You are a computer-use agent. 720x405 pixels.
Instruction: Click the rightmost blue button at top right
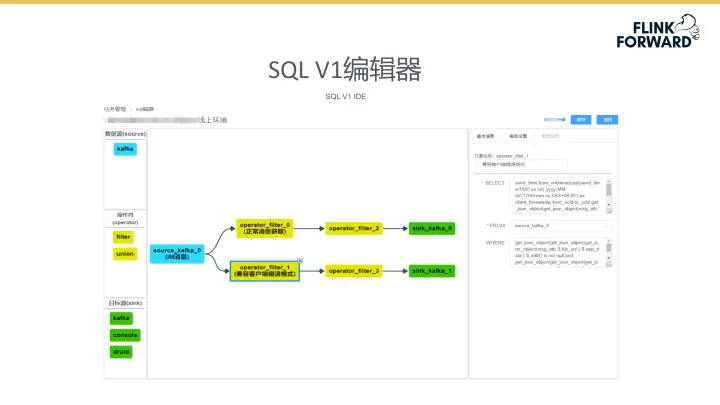607,119
